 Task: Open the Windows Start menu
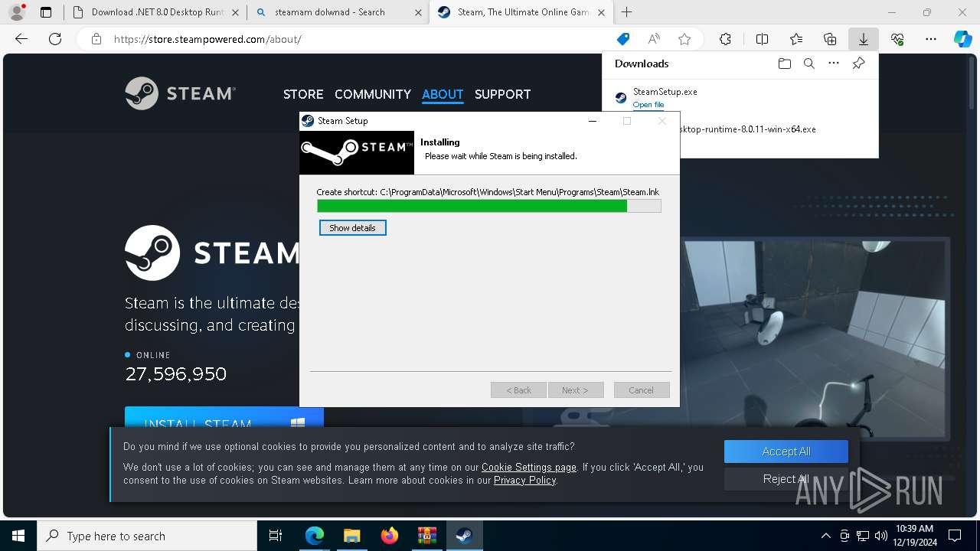(x=18, y=536)
